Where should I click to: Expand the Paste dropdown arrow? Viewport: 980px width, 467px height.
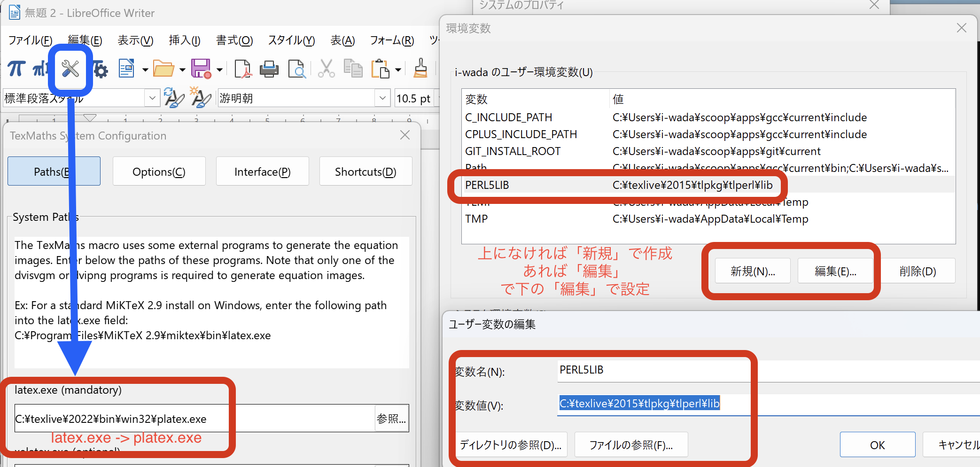tap(398, 70)
